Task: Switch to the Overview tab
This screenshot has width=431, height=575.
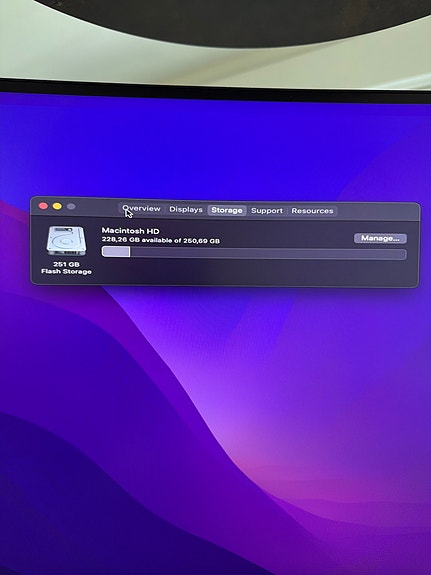Action: click(142, 209)
